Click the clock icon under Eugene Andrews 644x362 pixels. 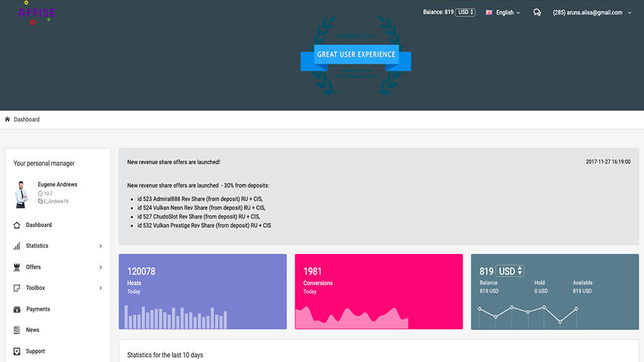coord(41,193)
